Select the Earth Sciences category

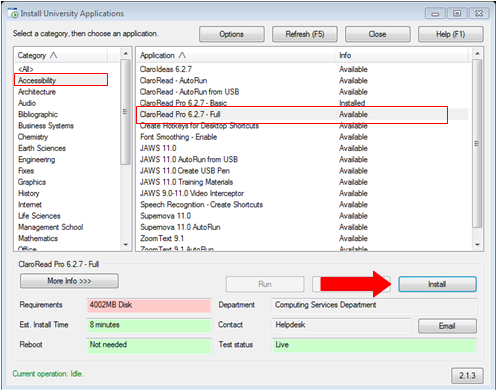pyautogui.click(x=42, y=148)
